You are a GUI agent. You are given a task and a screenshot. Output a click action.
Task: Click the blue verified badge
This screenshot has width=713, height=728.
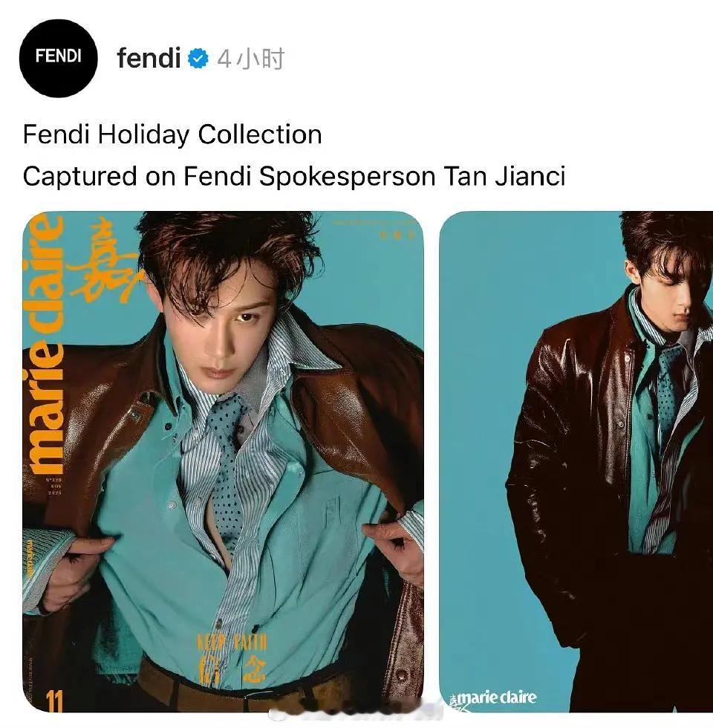pyautogui.click(x=198, y=59)
